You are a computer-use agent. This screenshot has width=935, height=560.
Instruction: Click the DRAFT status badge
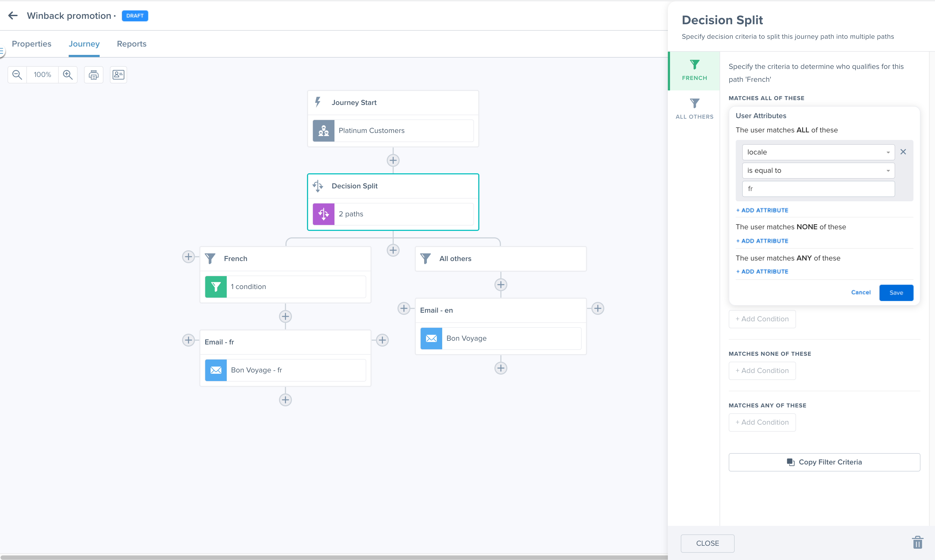(135, 16)
